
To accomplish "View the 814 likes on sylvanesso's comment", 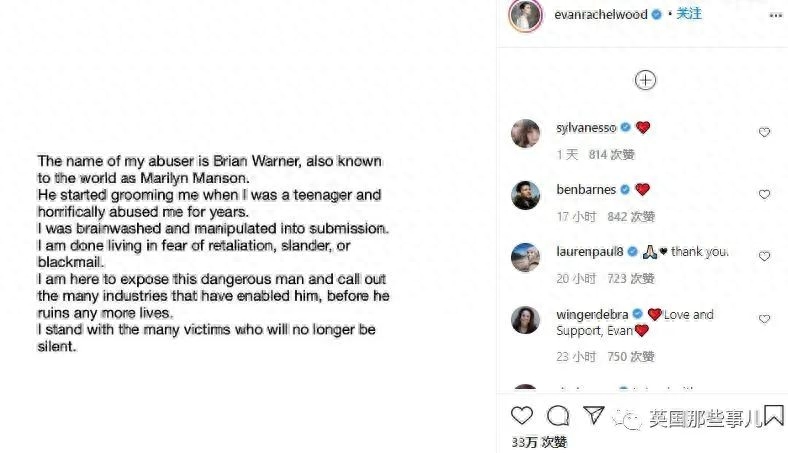I will click(x=613, y=154).
